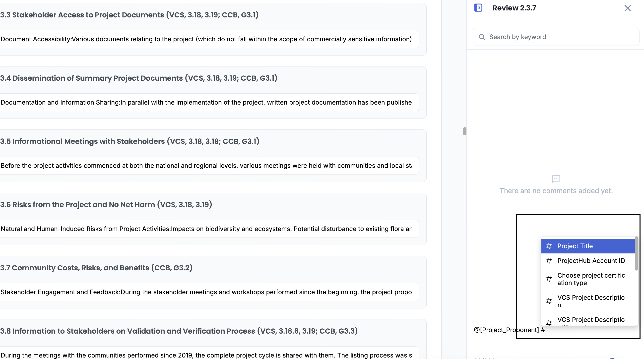
Task: Click the suggestion list scrollbar
Action: tap(636, 254)
